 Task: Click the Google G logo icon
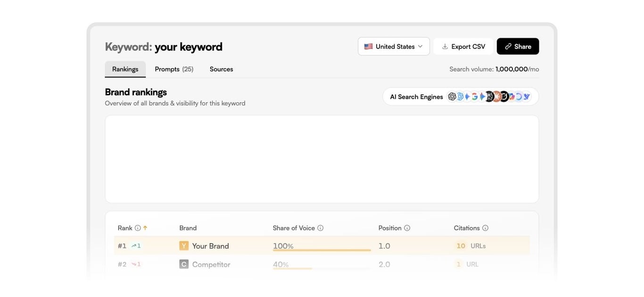475,96
